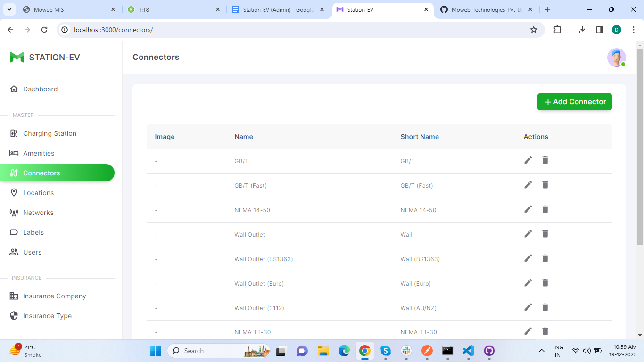This screenshot has height=362, width=644.
Task: Edit the Wall Outlet (Euro) connector
Action: click(x=528, y=283)
